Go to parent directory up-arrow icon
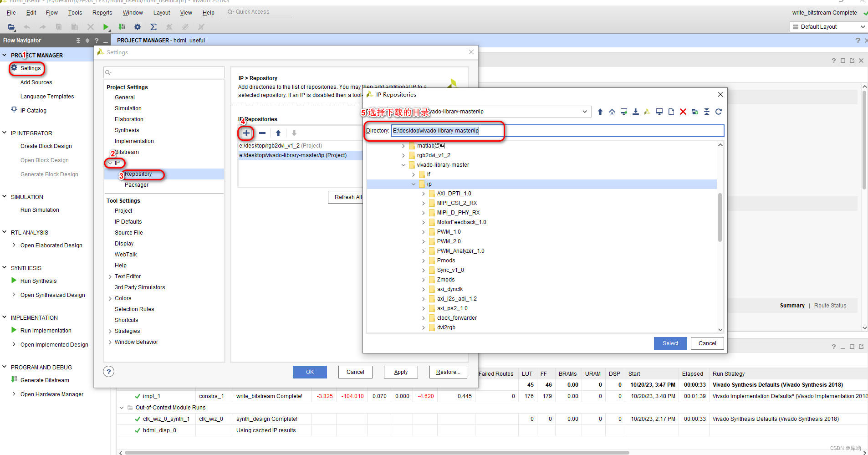This screenshot has width=868, height=455. [x=600, y=112]
